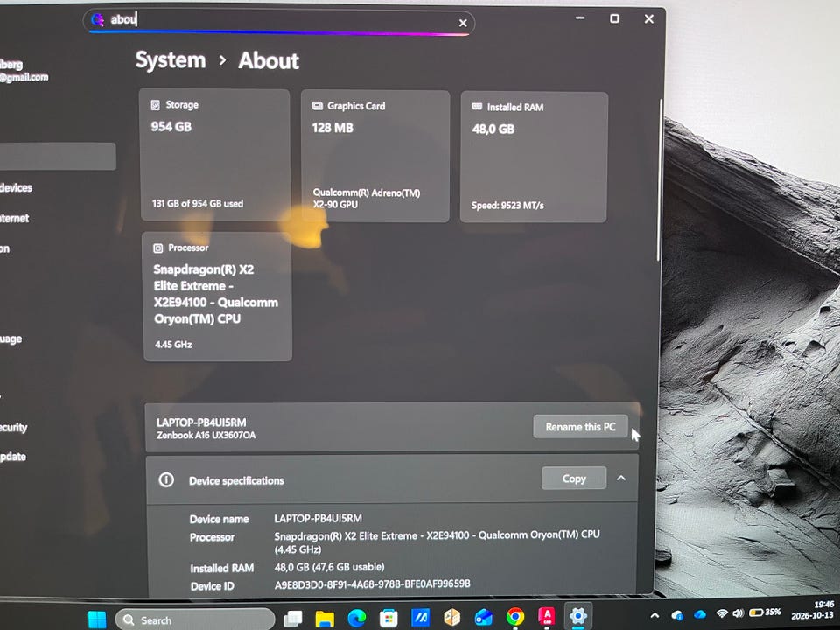The height and width of the screenshot is (630, 840).
Task: Click the 'Speed: 9523 MT/s' text
Action: 507,205
